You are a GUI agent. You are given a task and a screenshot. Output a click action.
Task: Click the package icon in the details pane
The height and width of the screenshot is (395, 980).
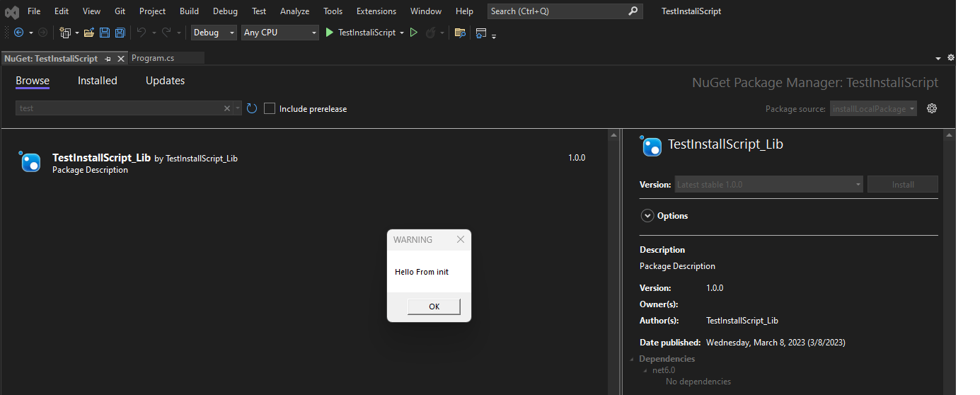[650, 145]
